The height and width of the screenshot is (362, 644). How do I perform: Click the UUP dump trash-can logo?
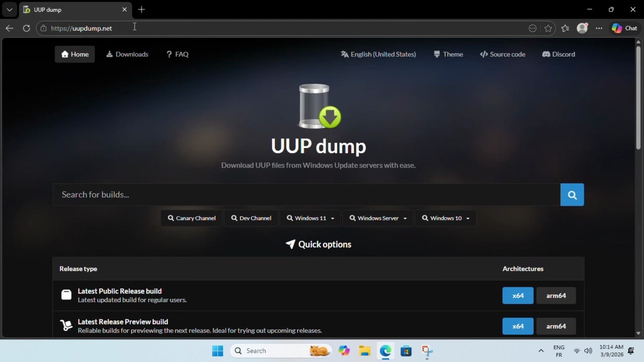point(320,107)
